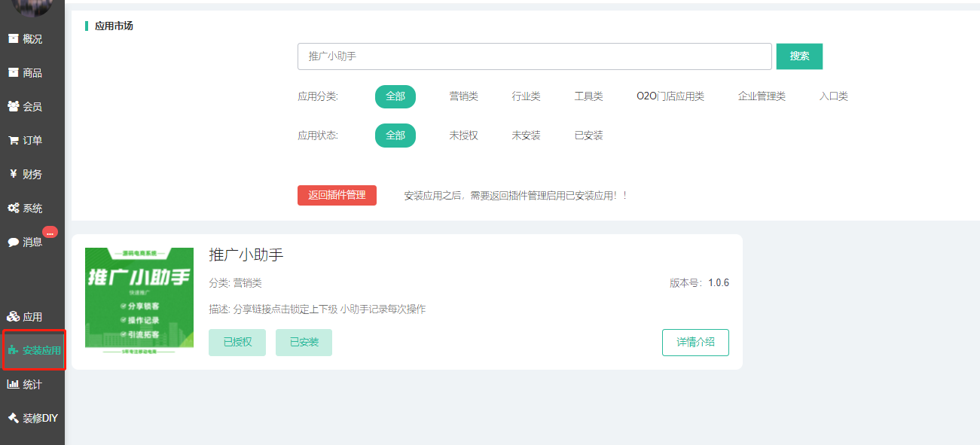This screenshot has width=980, height=445.
Task: Open 系统 settings gears icon
Action: pos(13,209)
